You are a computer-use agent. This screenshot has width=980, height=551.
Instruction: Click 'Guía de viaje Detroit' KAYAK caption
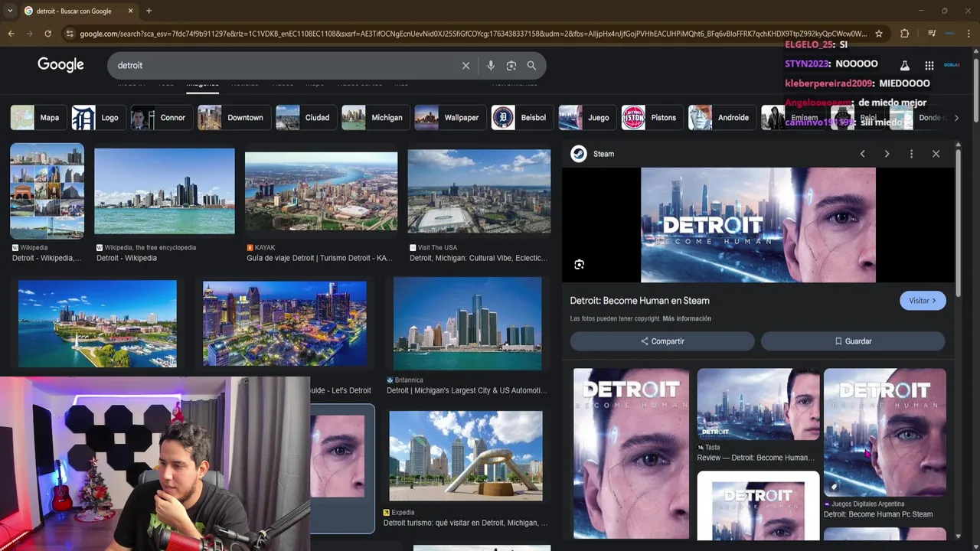[319, 259]
